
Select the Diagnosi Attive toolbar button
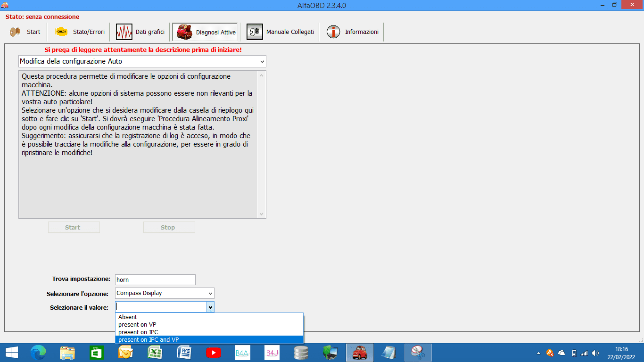pos(206,32)
